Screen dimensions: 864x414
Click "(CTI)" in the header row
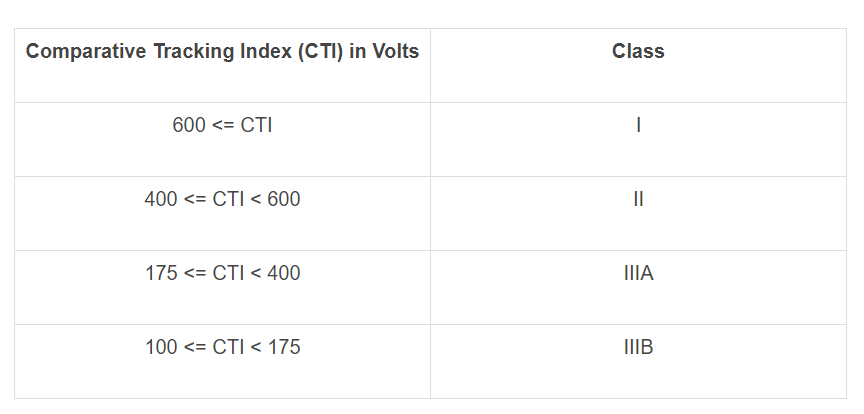[315, 52]
